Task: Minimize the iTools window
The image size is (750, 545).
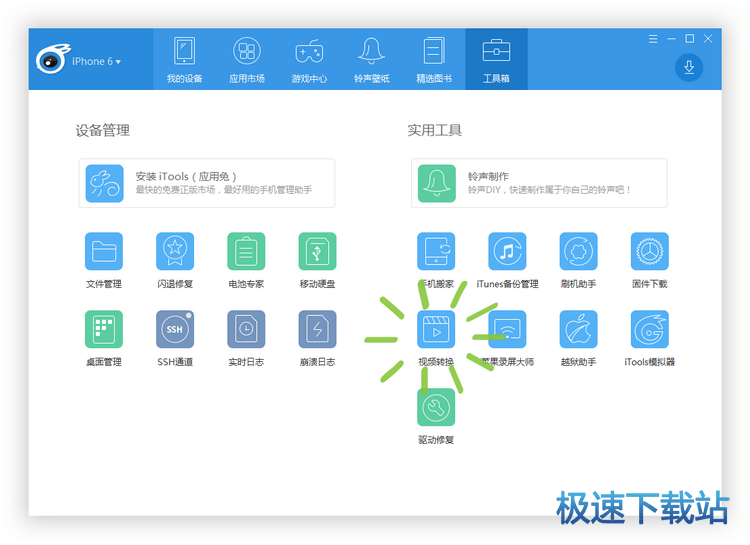Action: pyautogui.click(x=672, y=39)
